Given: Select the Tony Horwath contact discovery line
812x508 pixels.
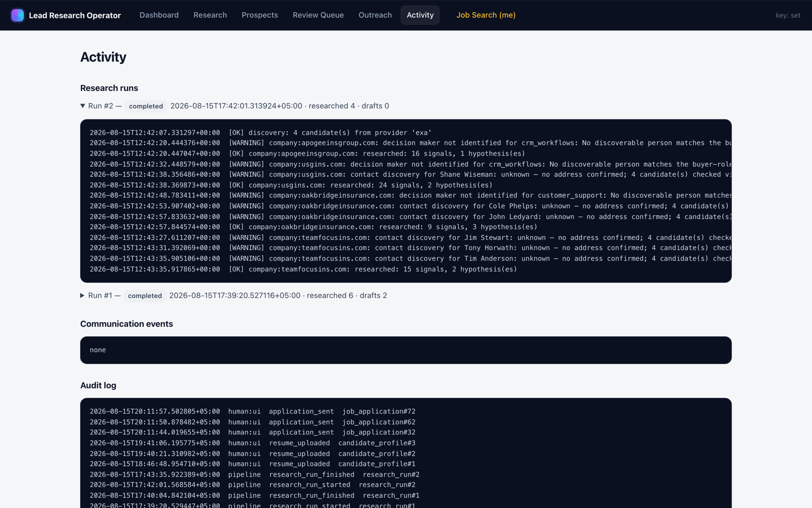Looking at the screenshot, I should click(410, 248).
